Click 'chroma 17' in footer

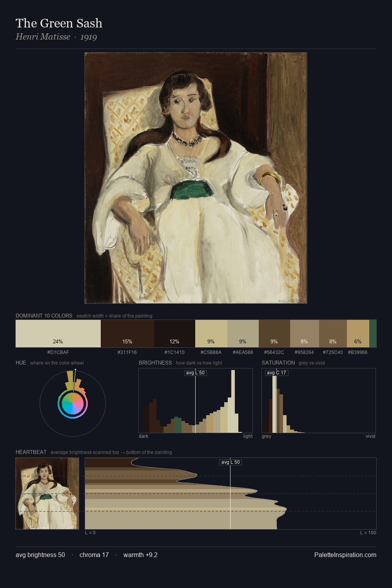pyautogui.click(x=94, y=555)
